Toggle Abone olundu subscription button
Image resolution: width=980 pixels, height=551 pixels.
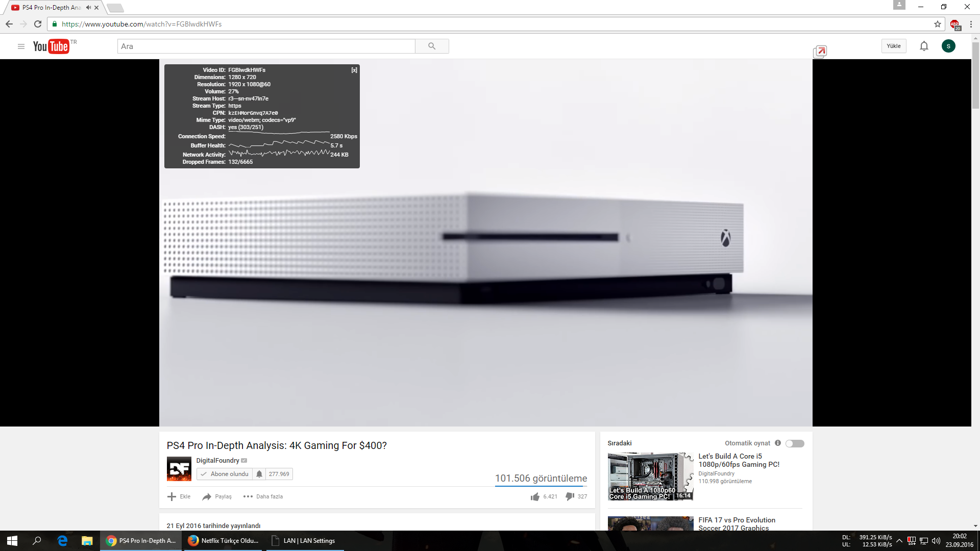[x=225, y=474]
